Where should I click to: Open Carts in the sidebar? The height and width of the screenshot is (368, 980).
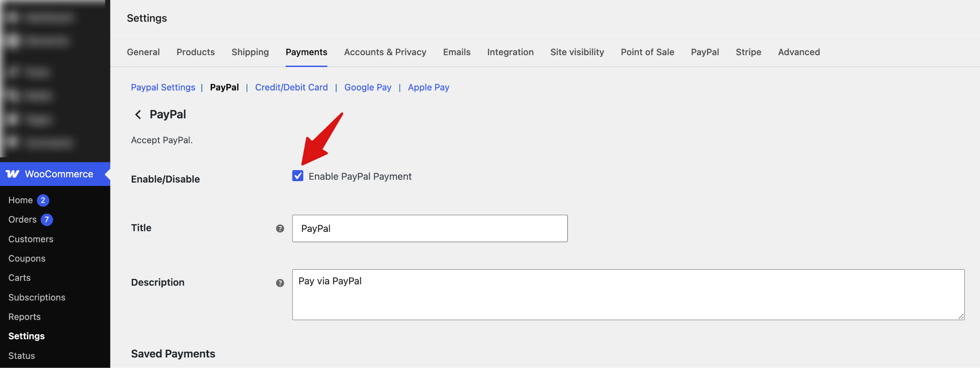[19, 278]
